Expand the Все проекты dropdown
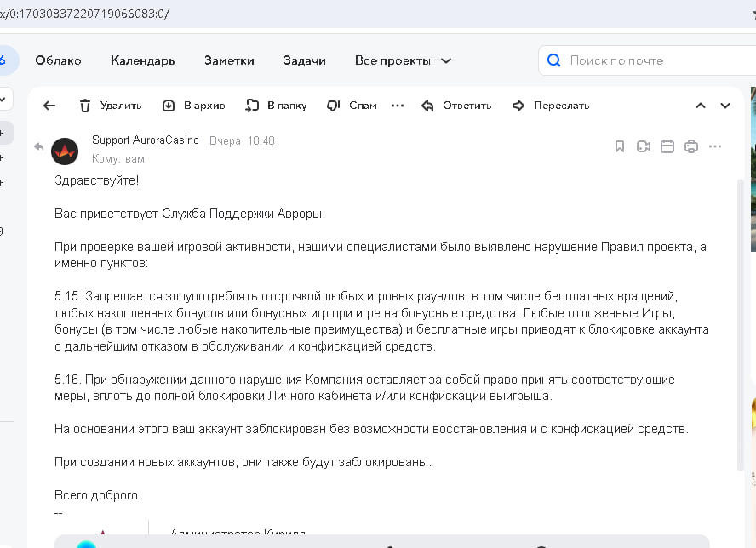756x548 pixels. [403, 60]
